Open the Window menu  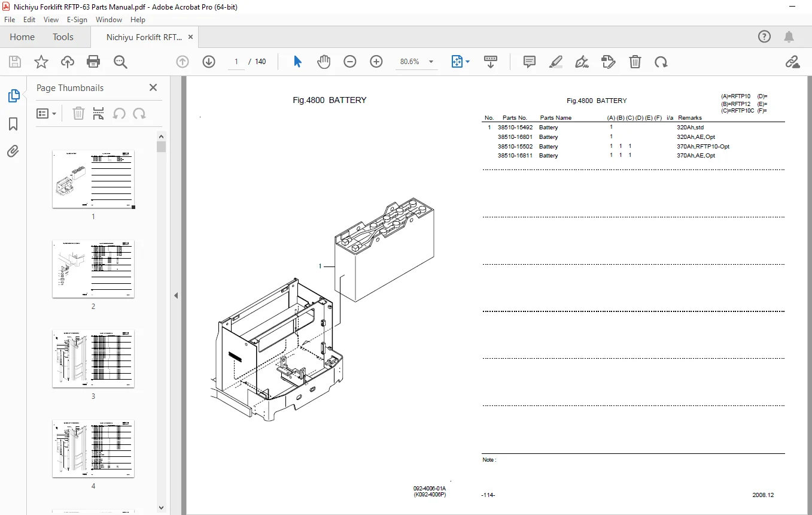pos(109,20)
